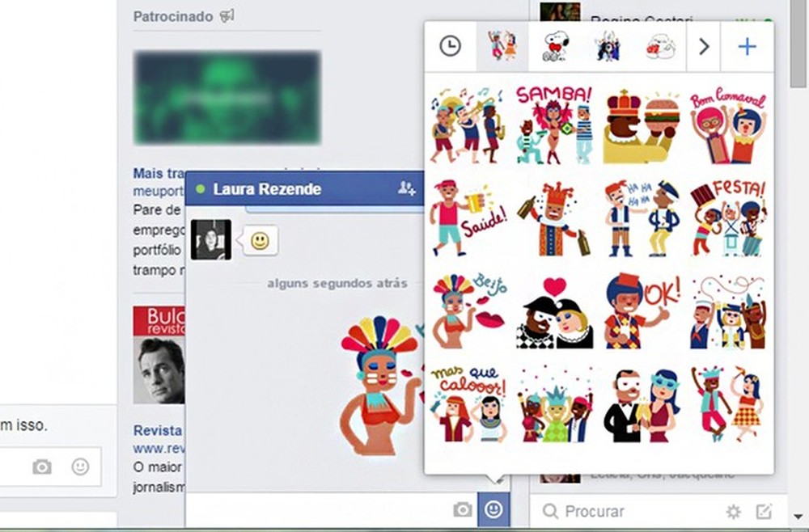Click the right arrow to see more packs

coord(703,46)
